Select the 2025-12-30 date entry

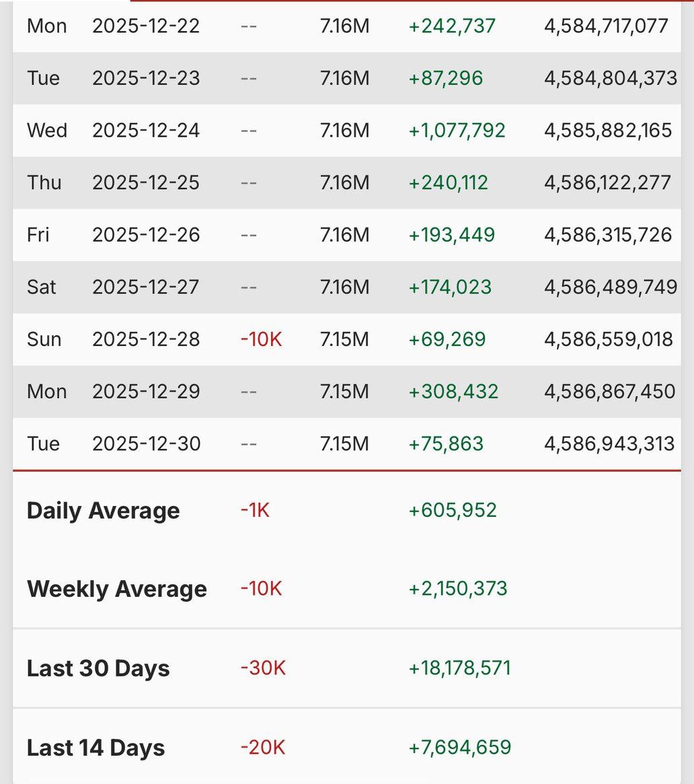click(x=146, y=444)
